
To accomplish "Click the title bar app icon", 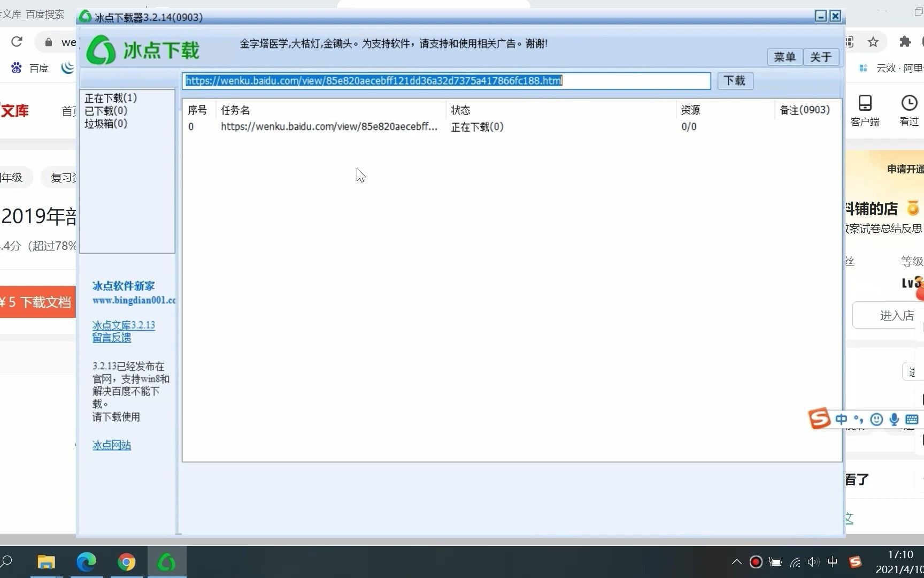I will click(x=85, y=17).
